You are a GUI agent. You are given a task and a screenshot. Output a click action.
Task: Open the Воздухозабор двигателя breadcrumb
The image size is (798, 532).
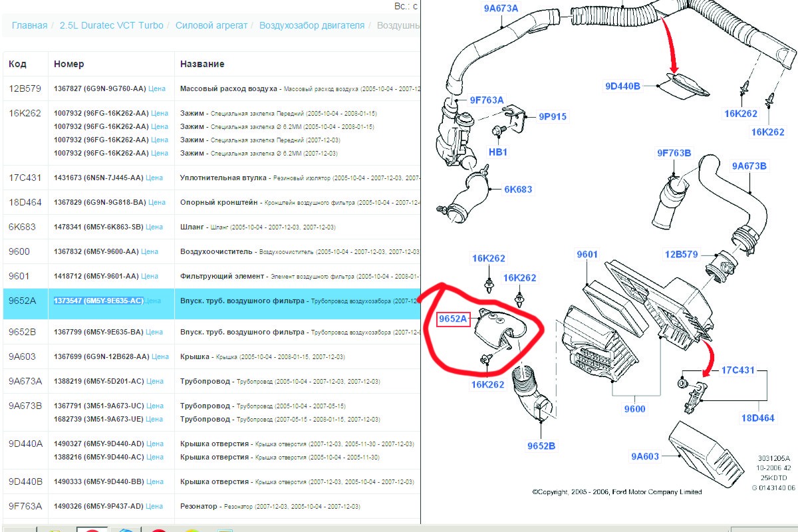(312, 25)
